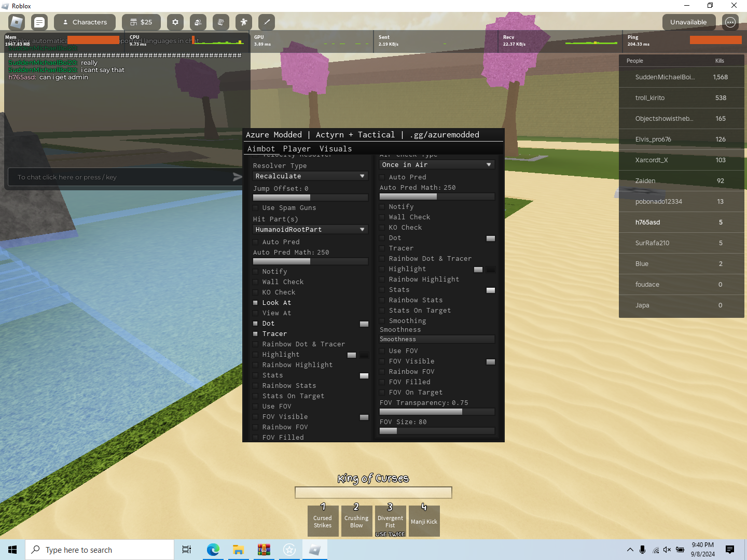Adjust the FOV Size slider
The image size is (747, 560).
pyautogui.click(x=437, y=431)
